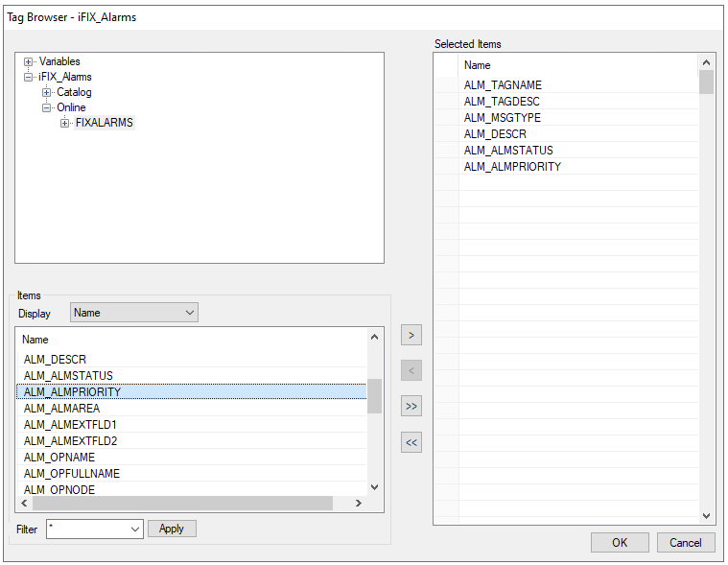Select ALM_ALMEXTFLD2 in the Items list
Screen dimensions: 728x565
pyautogui.click(x=192, y=440)
